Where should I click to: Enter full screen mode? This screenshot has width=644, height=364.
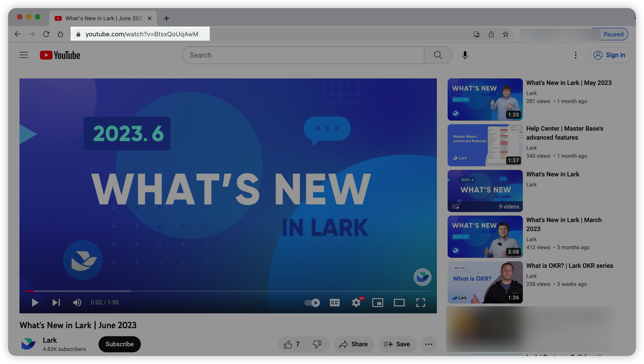pos(421,303)
